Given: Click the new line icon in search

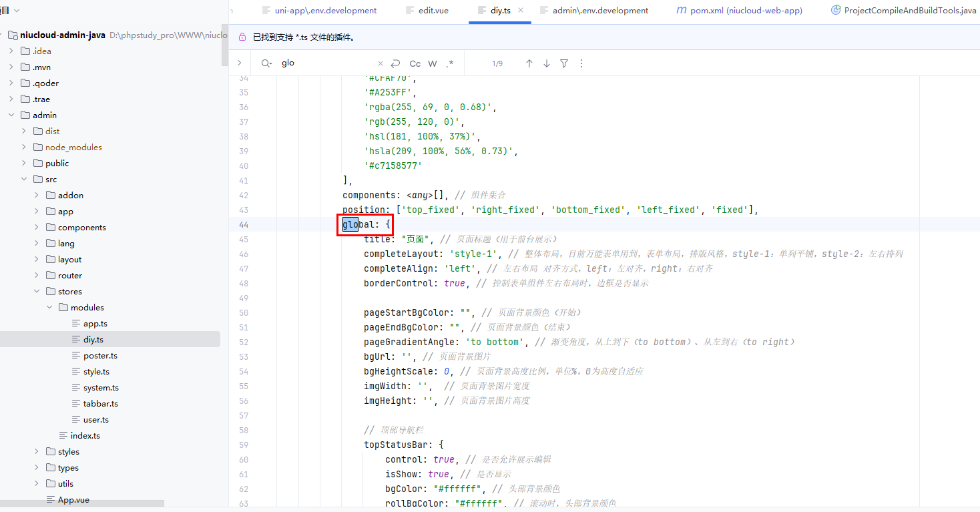Looking at the screenshot, I should [396, 63].
